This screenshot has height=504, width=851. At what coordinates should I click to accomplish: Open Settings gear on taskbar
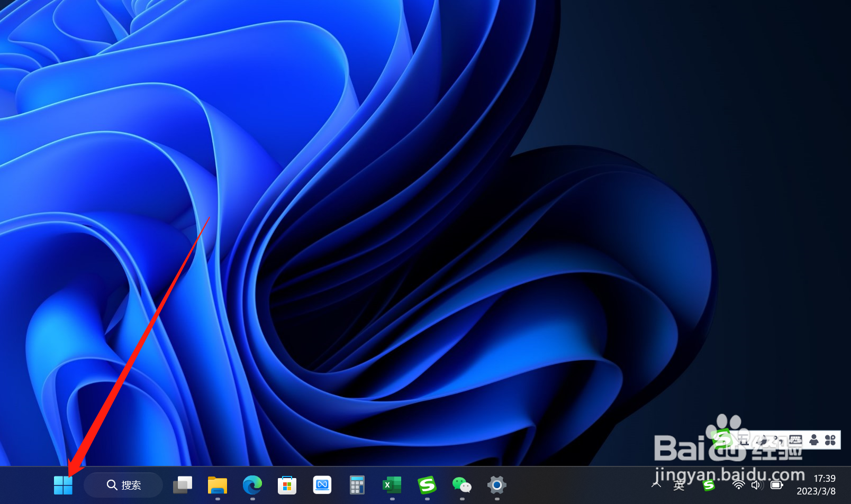point(497,485)
